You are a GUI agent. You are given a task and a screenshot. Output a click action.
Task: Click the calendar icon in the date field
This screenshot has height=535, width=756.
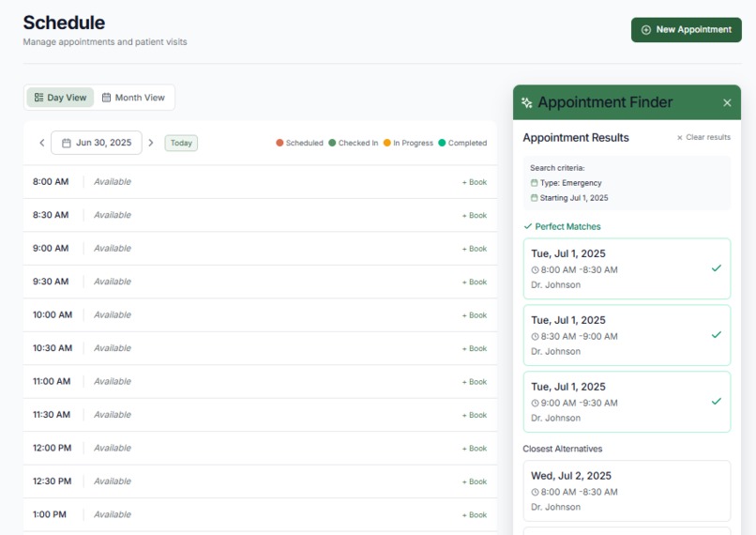(67, 143)
